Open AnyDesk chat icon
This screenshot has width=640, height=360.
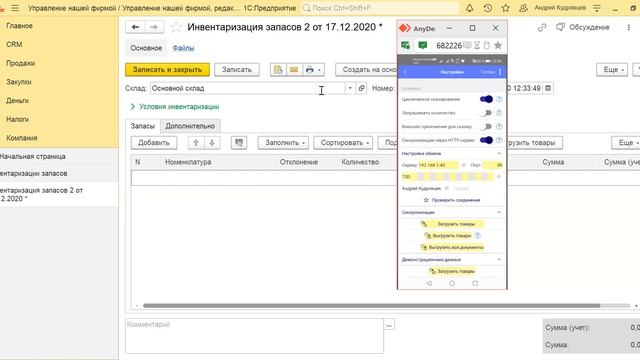pos(422,45)
